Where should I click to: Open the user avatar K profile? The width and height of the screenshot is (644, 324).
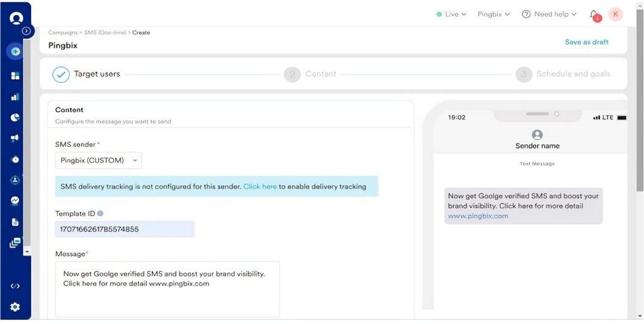click(x=615, y=14)
